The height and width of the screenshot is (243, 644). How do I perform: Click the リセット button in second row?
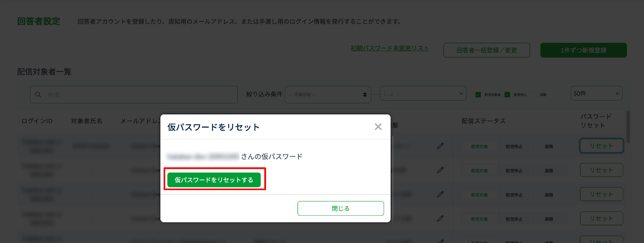click(x=601, y=170)
